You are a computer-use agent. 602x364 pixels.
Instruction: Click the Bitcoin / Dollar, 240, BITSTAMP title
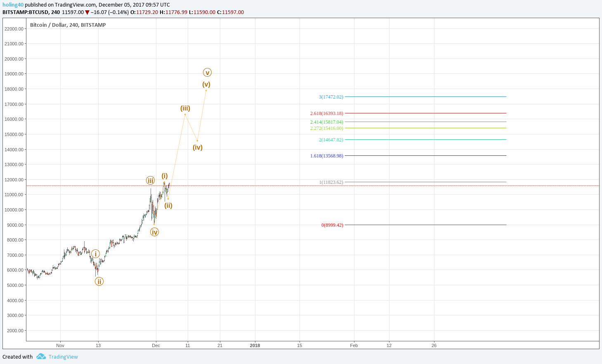68,25
